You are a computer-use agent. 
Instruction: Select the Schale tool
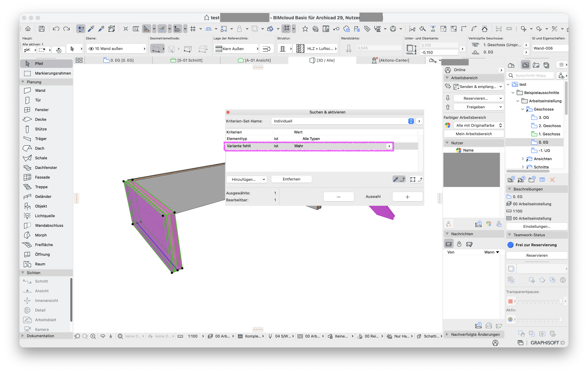(46, 158)
